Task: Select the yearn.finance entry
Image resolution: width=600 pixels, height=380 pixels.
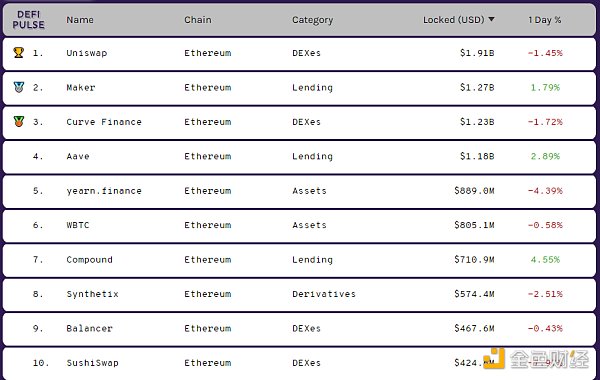Action: 104,191
